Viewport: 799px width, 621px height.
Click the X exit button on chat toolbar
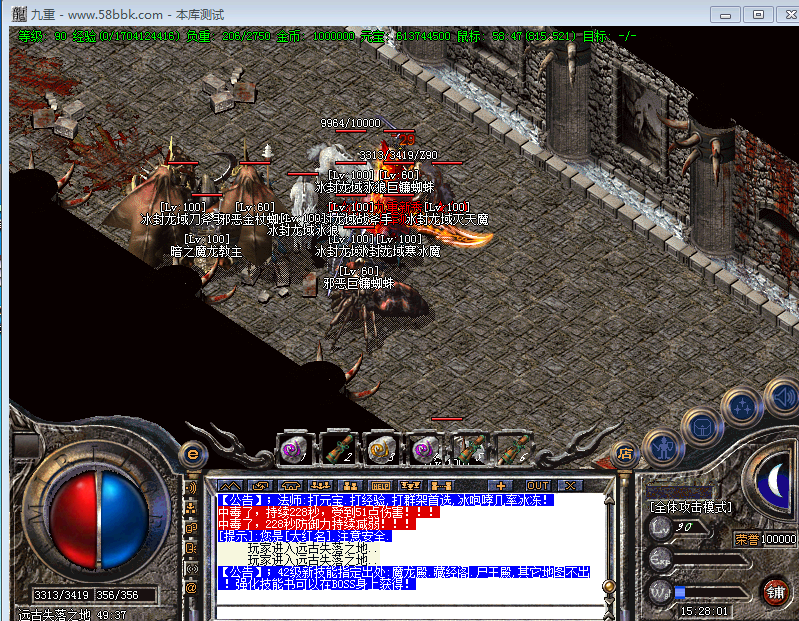click(570, 485)
